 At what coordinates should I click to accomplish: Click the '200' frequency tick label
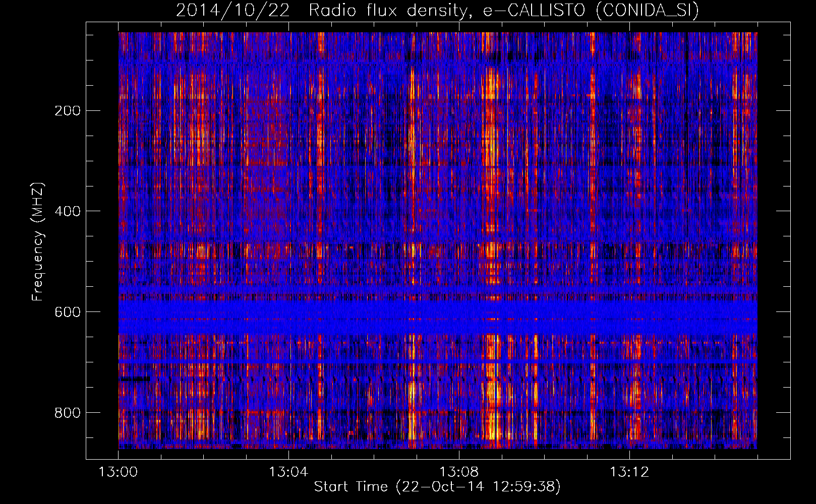pyautogui.click(x=68, y=110)
